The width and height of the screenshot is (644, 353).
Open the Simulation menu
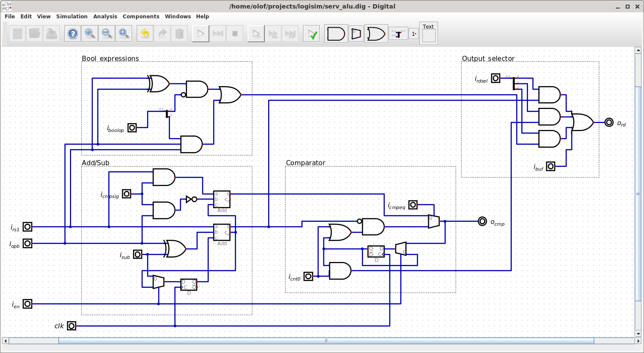click(72, 16)
